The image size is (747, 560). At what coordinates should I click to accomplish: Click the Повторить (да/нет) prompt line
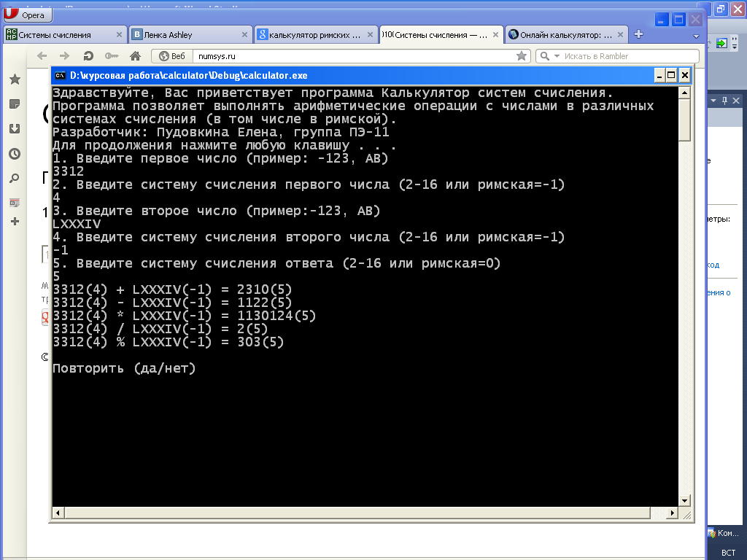pyautogui.click(x=124, y=368)
